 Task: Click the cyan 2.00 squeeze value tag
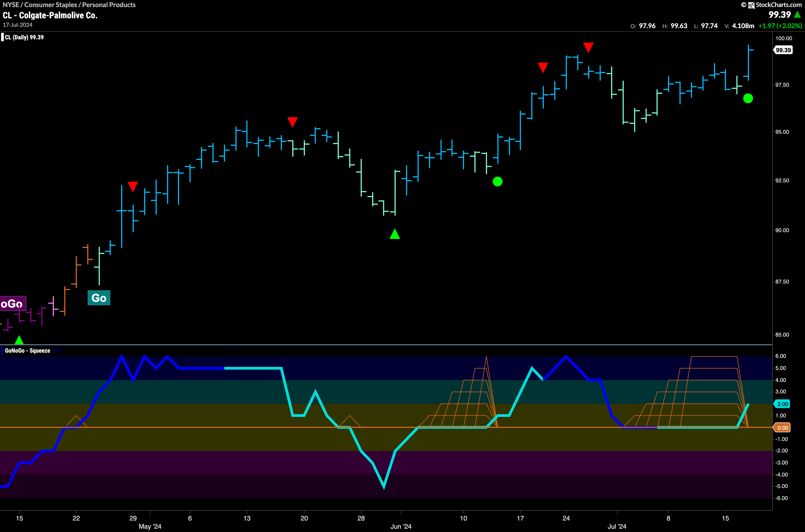[x=782, y=404]
